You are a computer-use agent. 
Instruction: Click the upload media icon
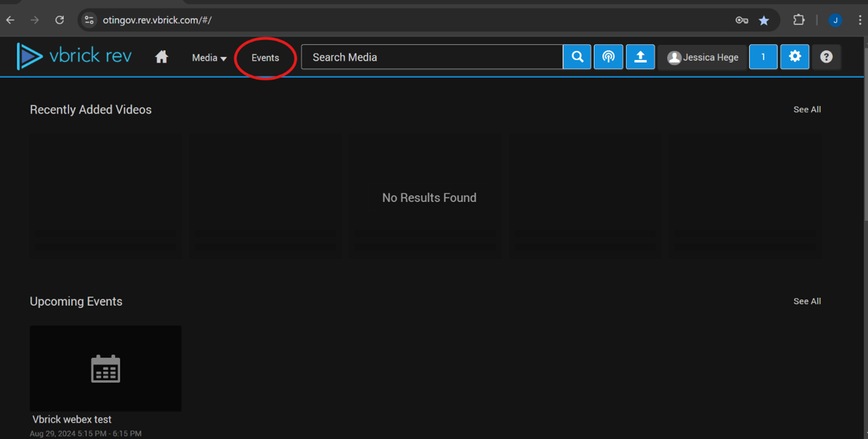(x=640, y=57)
